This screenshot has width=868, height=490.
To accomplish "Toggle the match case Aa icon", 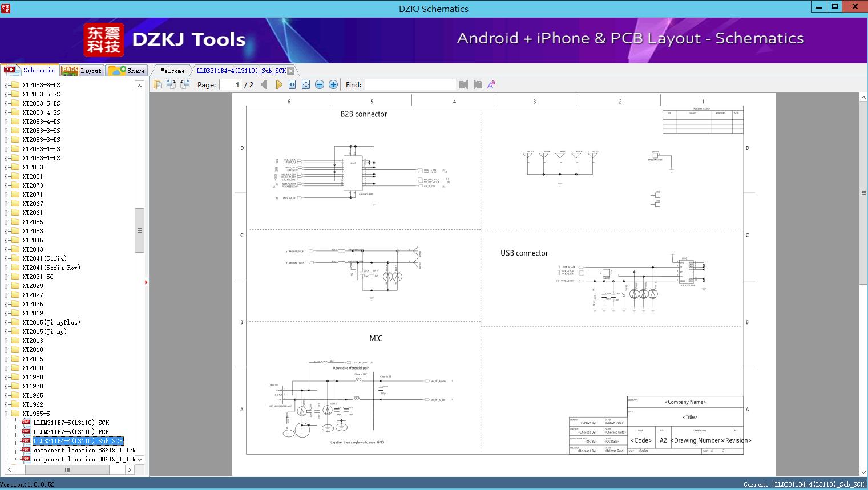I will pyautogui.click(x=491, y=84).
